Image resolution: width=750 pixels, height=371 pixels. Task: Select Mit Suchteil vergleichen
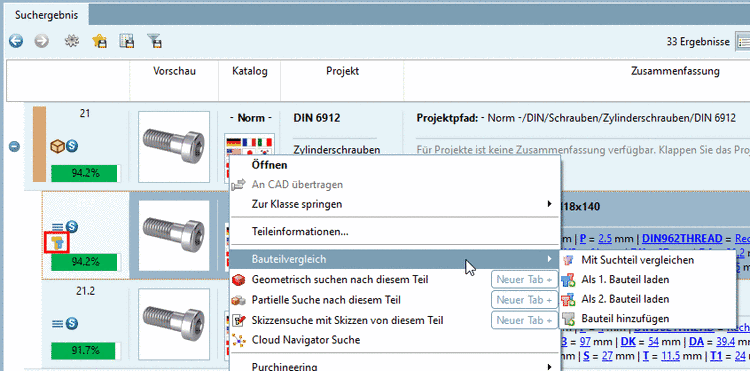pos(648,260)
